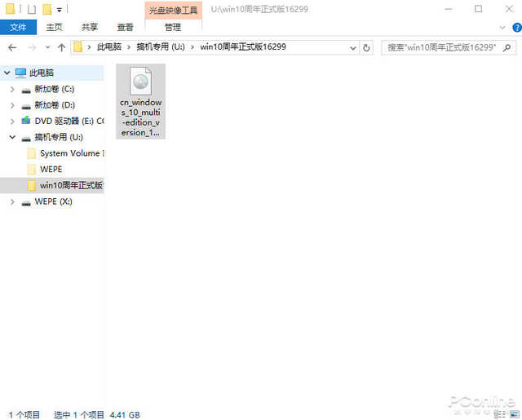
Task: Expand the DVD 驱动器 (E:) node
Action: pos(12,122)
